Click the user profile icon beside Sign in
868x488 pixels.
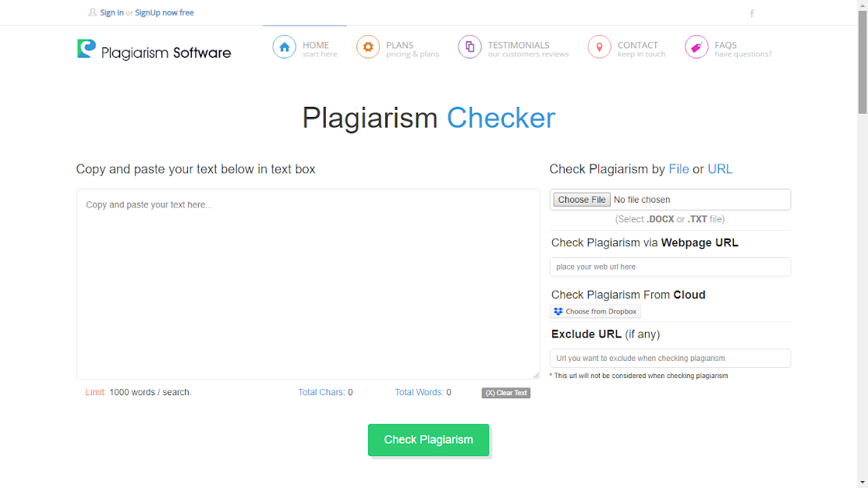pos(93,12)
